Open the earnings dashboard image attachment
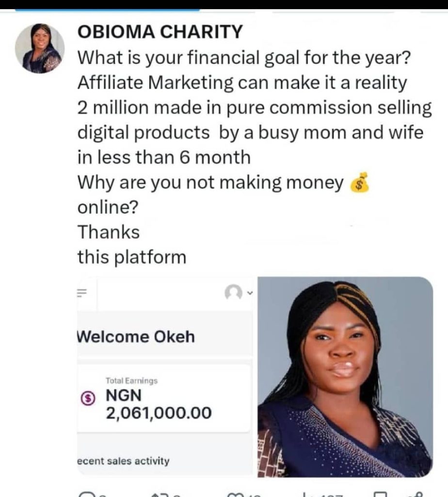The width and height of the screenshot is (448, 497). point(165,376)
